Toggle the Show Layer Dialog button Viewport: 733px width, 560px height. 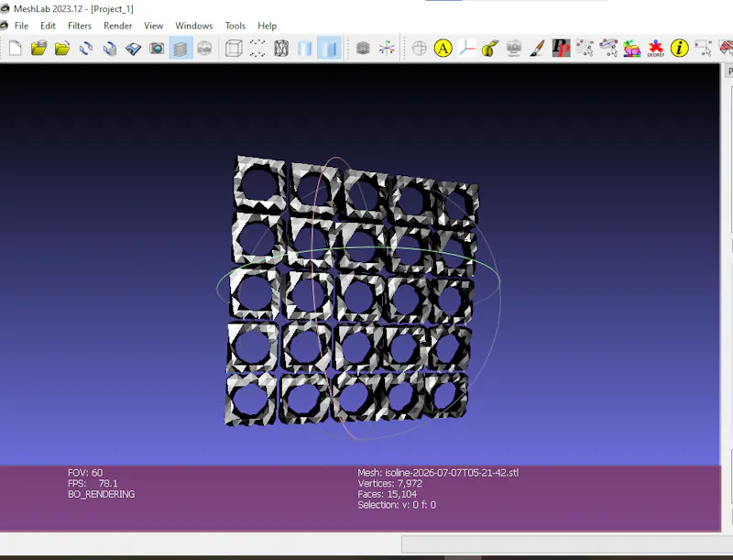[x=181, y=49]
